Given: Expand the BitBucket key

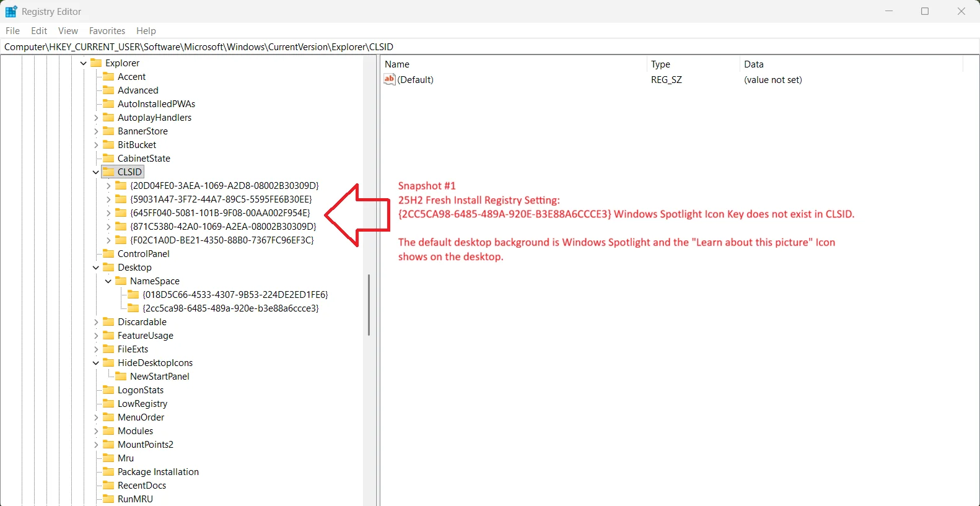Looking at the screenshot, I should click(x=96, y=145).
